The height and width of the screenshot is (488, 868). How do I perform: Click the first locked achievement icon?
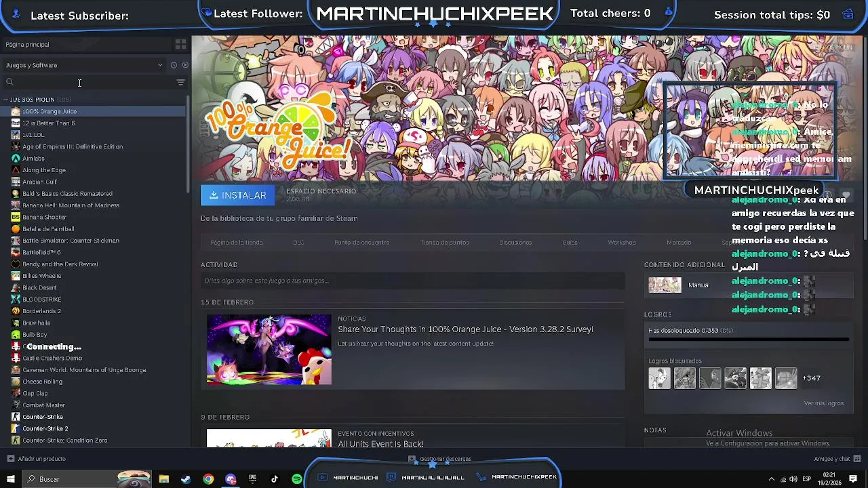tap(659, 378)
